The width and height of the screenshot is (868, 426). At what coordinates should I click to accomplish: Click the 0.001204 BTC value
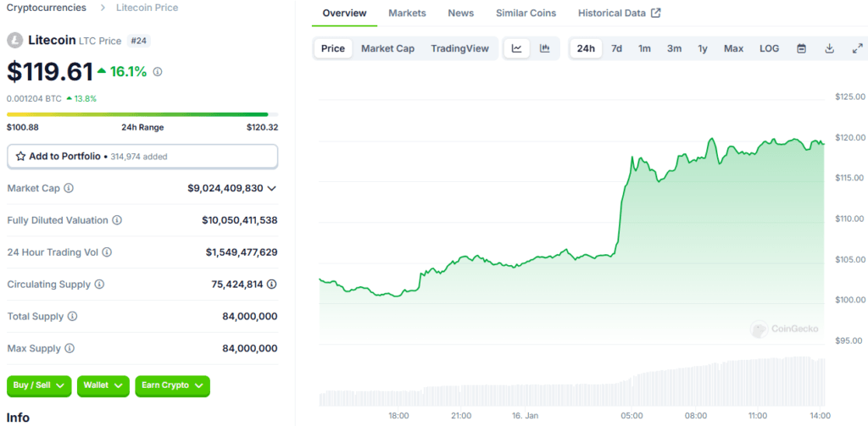pos(34,98)
